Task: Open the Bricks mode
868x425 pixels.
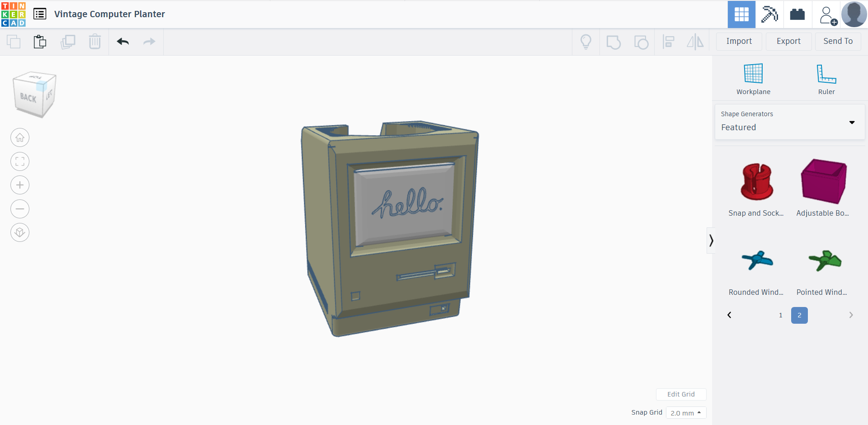Action: pyautogui.click(x=797, y=14)
